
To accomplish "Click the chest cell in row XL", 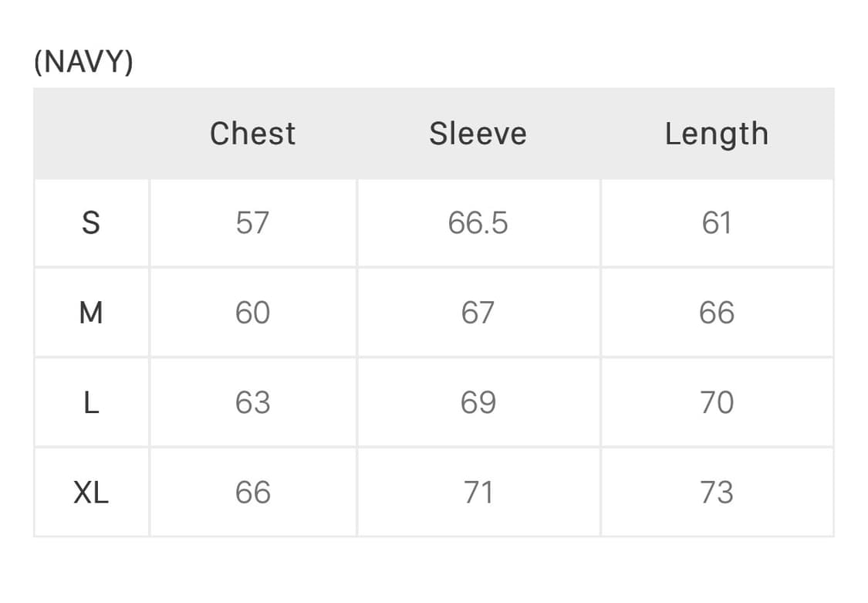I will [252, 492].
